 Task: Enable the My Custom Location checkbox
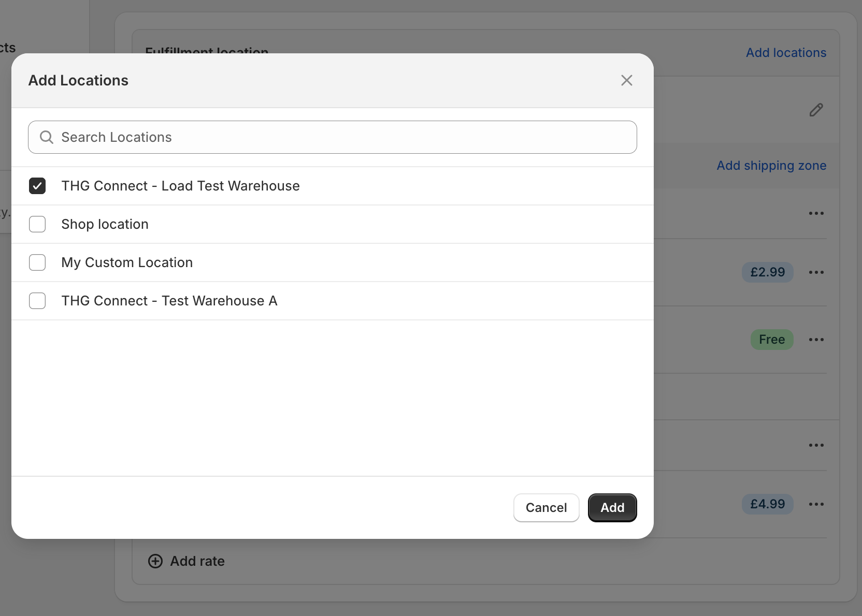tap(37, 262)
